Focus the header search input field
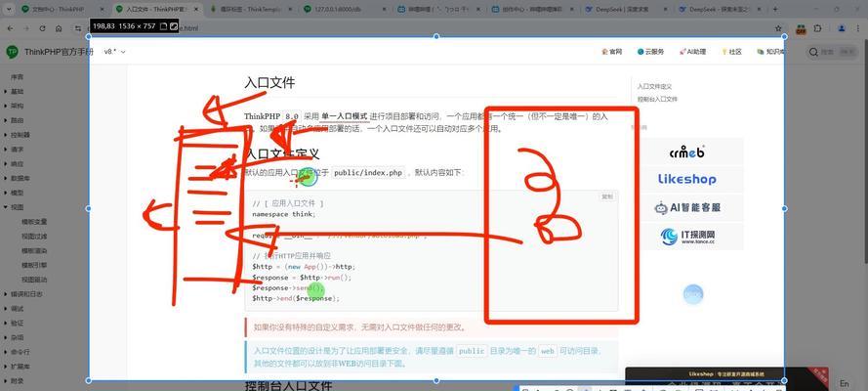 [833, 52]
